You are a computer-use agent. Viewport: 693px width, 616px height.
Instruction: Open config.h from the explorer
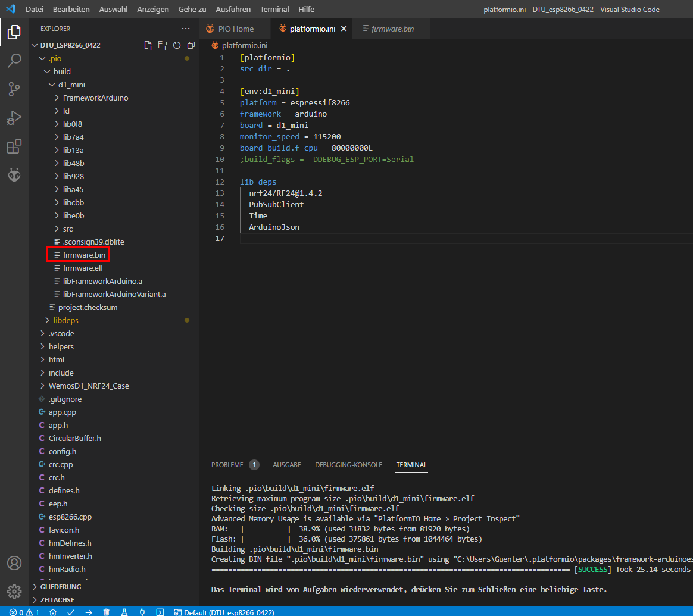(63, 452)
